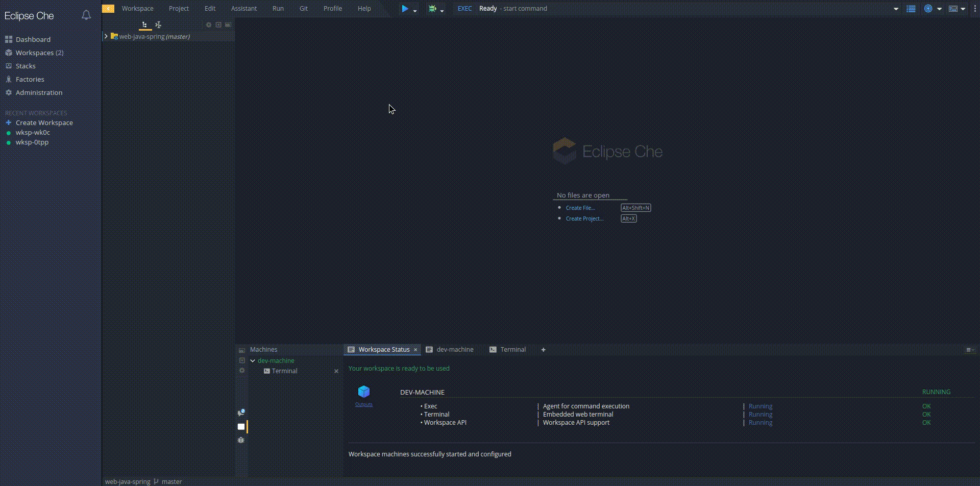
Task: Open the Outputs link for DEV-MACHINE
Action: [363, 403]
